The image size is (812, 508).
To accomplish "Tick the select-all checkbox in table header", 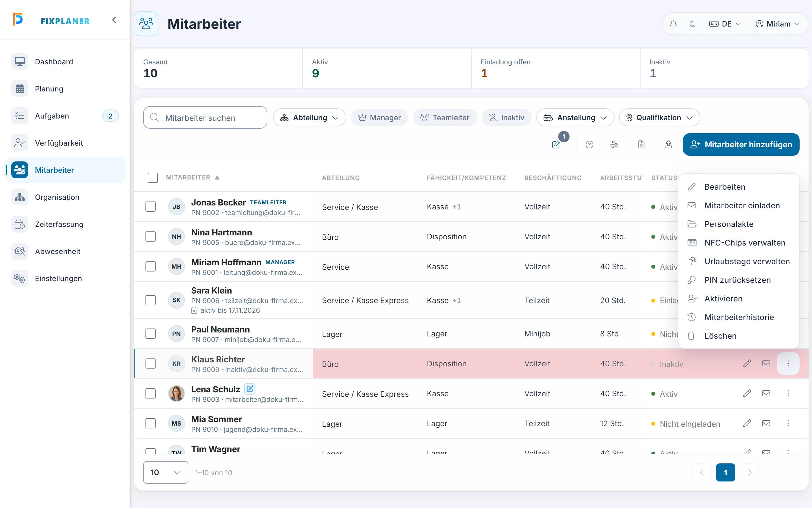I will click(153, 178).
